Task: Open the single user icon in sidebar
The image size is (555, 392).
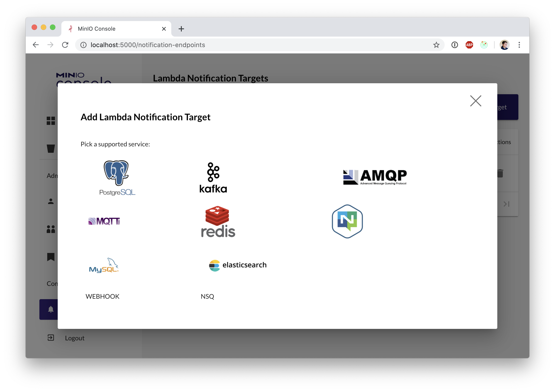Action: [x=51, y=201]
